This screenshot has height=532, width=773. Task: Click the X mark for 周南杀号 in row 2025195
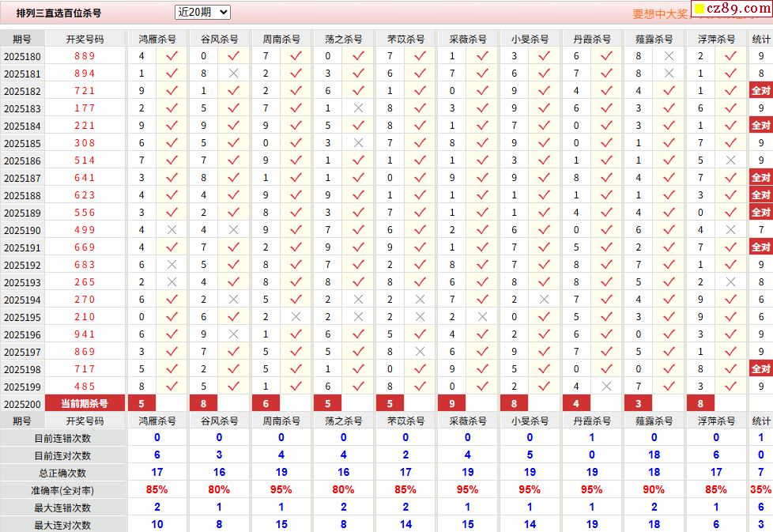(296, 317)
